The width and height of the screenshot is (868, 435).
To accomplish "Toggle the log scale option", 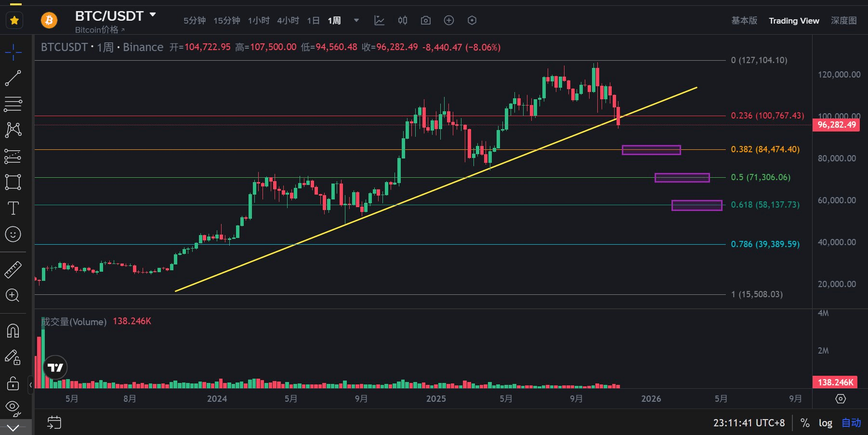I will pos(825,423).
